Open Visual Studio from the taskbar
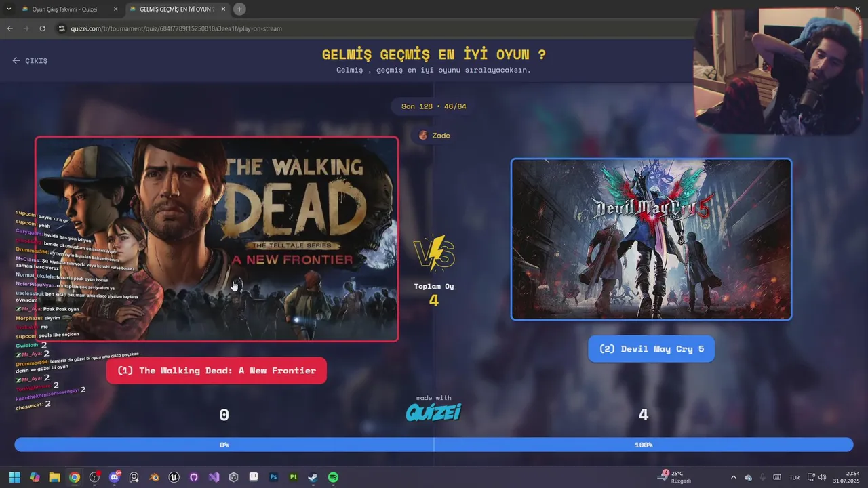This screenshot has width=868, height=488. (214, 477)
